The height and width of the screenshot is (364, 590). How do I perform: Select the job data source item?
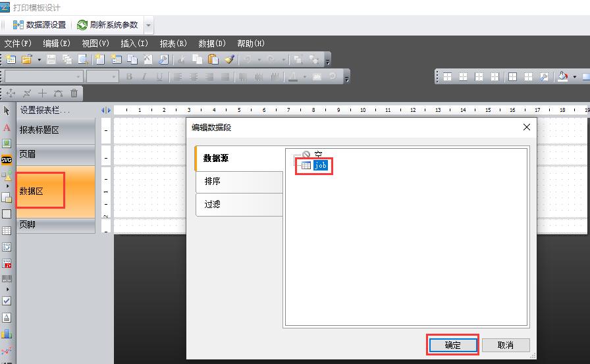320,166
